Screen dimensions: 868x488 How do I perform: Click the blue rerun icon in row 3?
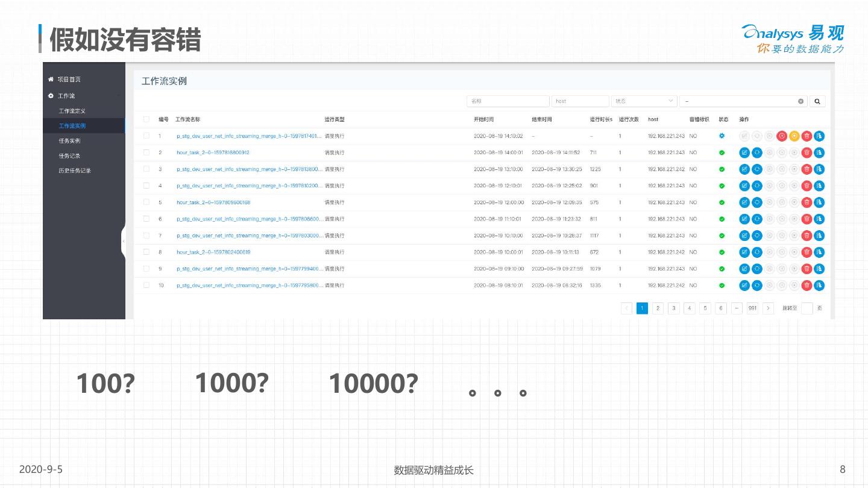point(757,169)
